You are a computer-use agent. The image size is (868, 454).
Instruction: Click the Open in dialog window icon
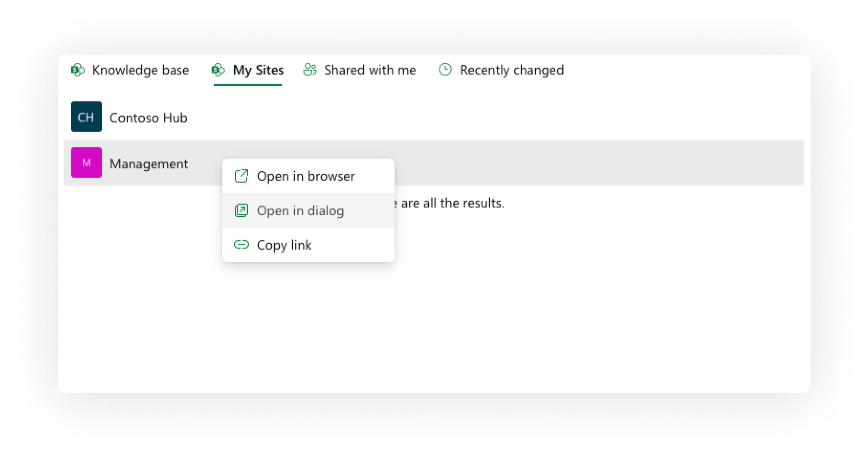pos(242,210)
